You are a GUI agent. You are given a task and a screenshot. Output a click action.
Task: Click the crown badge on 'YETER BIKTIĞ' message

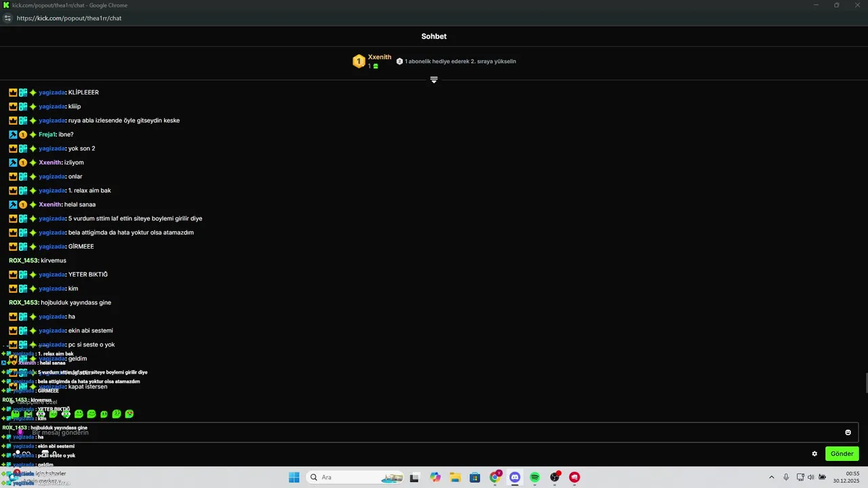tap(13, 274)
